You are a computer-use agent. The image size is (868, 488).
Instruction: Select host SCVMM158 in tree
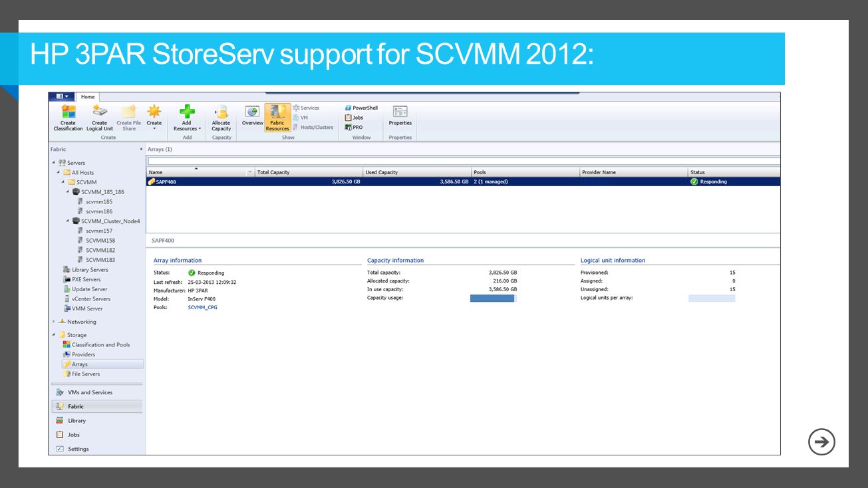[96, 241]
